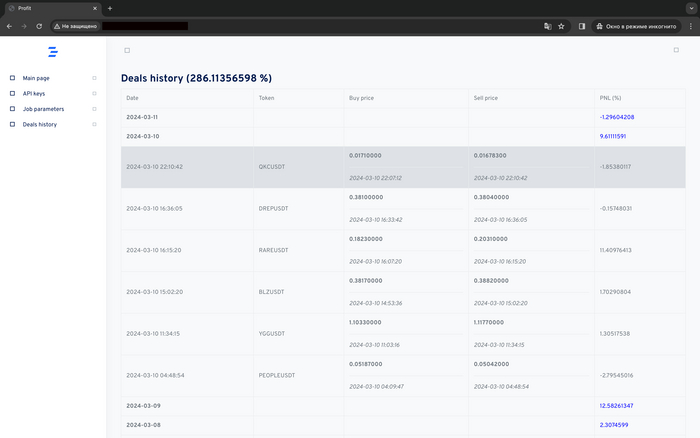This screenshot has height=438, width=700.
Task: Open the Deals history menu item
Action: [x=40, y=125]
